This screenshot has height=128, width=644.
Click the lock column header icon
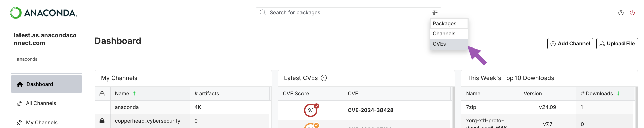(x=102, y=94)
